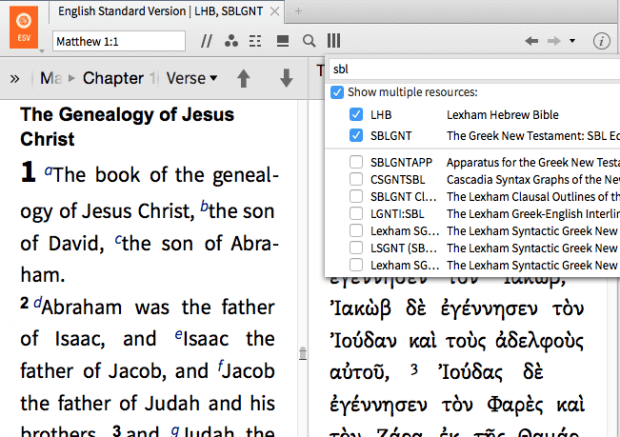Click 'The Genealogy of Jesus Christ' heading
This screenshot has height=437, width=620.
[x=127, y=127]
